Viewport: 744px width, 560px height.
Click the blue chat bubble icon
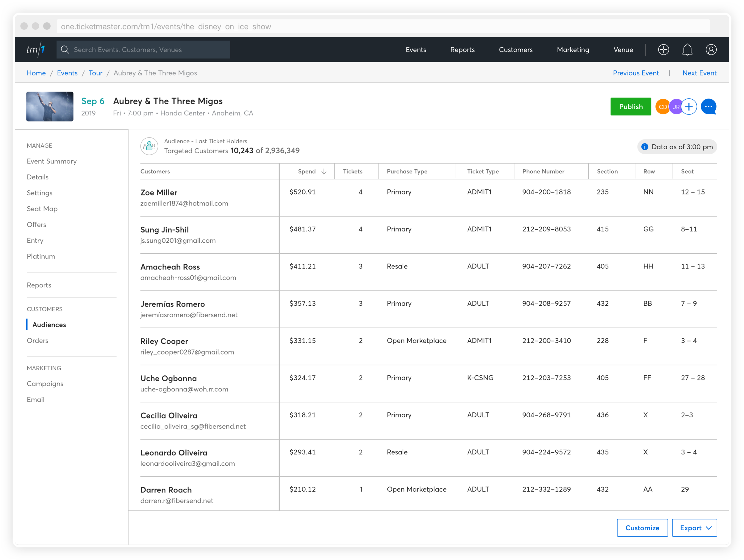pos(708,107)
